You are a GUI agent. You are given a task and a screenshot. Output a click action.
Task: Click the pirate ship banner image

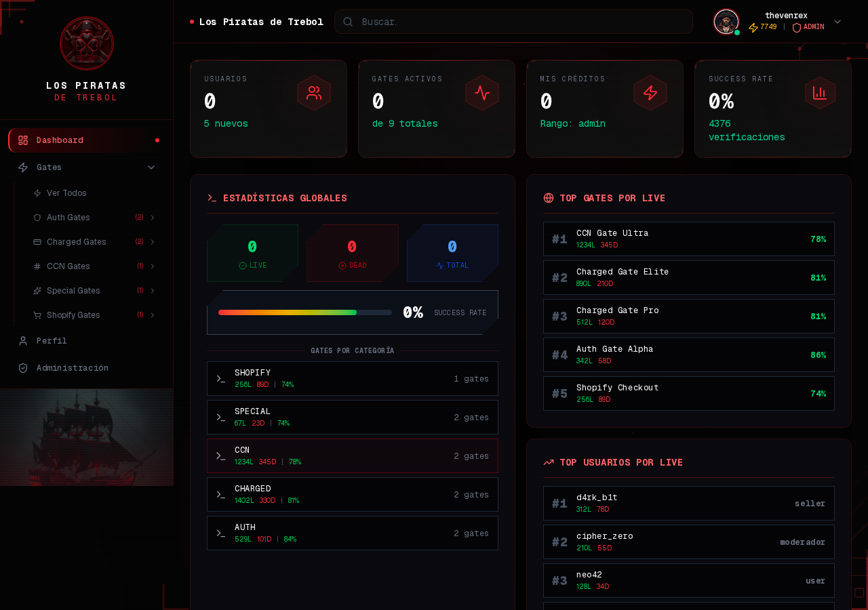87,437
